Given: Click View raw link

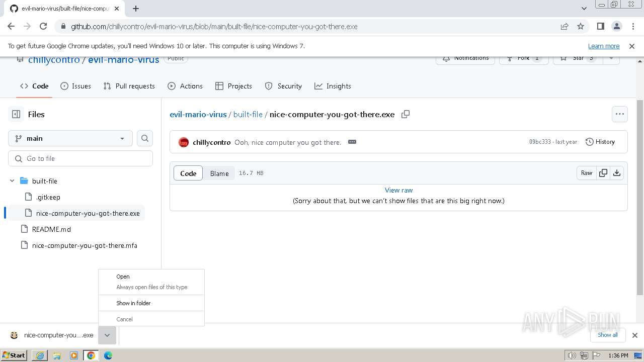Looking at the screenshot, I should 398,190.
